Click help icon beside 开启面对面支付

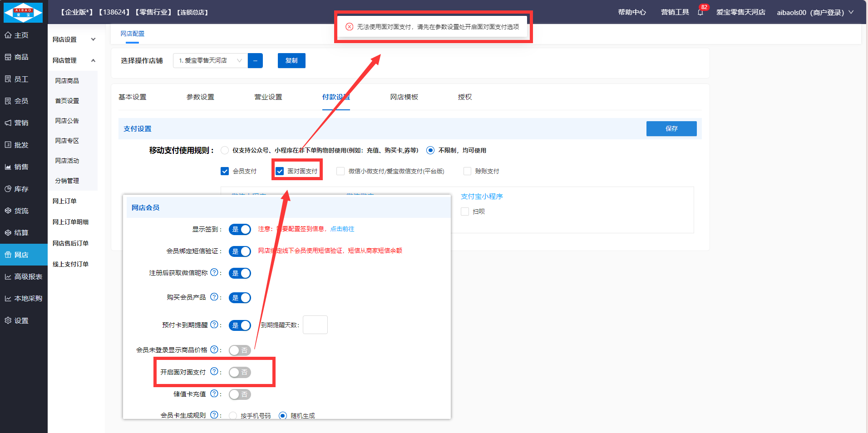(214, 372)
